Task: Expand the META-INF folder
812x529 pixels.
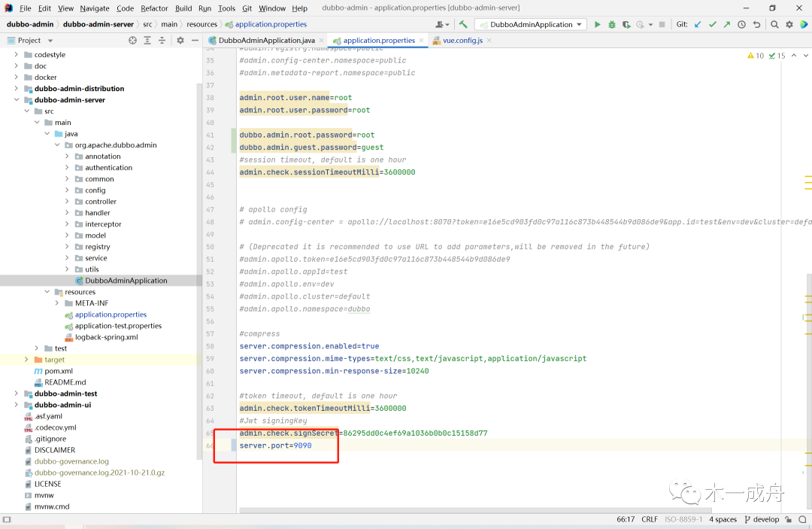Action: (57, 303)
